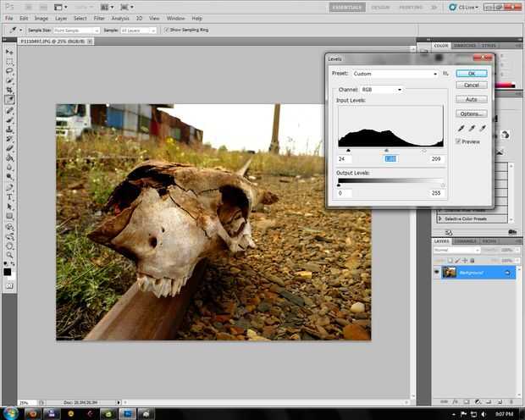This screenshot has width=525, height=420.
Task: Click OK in the Levels dialog
Action: tap(471, 74)
